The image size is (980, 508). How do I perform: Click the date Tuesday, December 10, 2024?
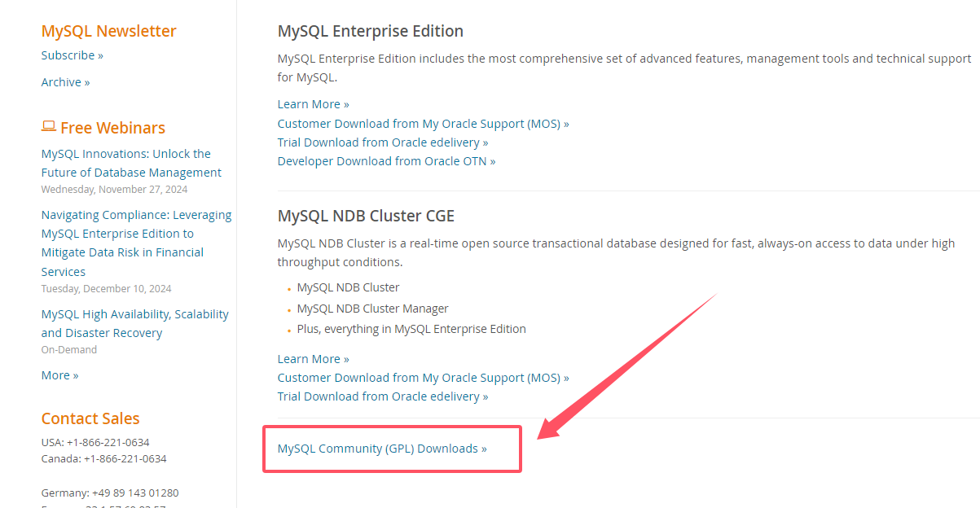(107, 289)
